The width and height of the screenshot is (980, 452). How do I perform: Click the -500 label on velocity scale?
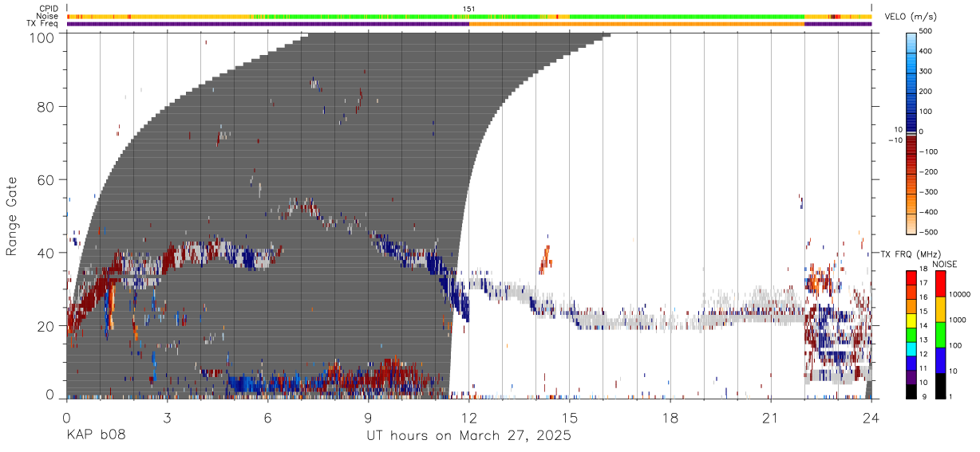coord(930,232)
